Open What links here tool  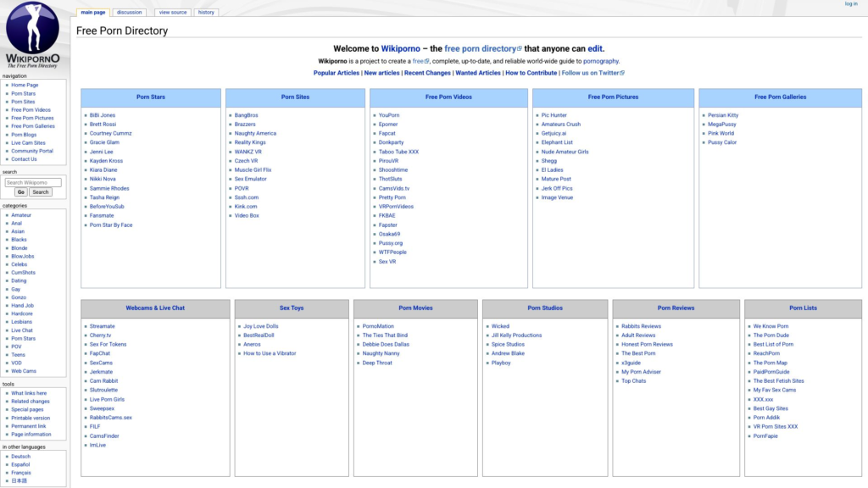point(29,393)
